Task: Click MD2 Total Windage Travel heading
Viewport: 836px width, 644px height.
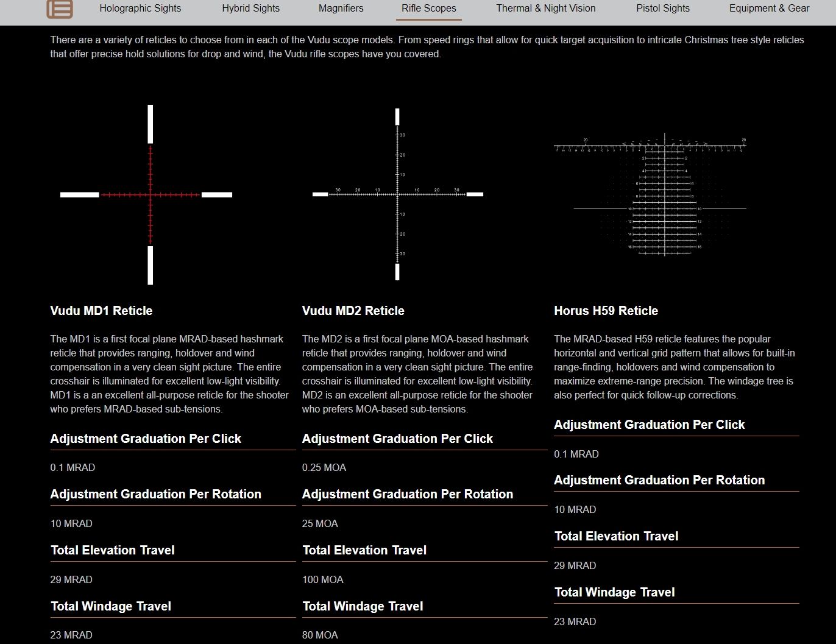Action: click(x=363, y=606)
